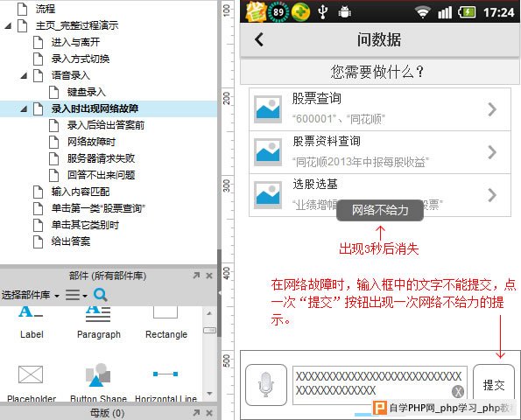Tap the battery icon in status bar
The height and width of the screenshot is (420, 521).
click(468, 12)
